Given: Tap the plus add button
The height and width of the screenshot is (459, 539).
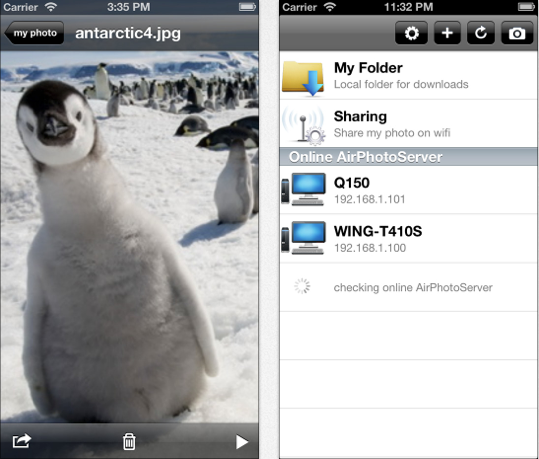Looking at the screenshot, I should (x=447, y=33).
